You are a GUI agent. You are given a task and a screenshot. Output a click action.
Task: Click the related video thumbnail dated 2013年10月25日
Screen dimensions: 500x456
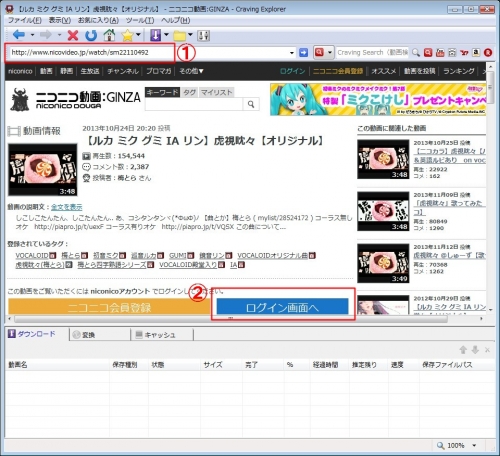pos(383,159)
